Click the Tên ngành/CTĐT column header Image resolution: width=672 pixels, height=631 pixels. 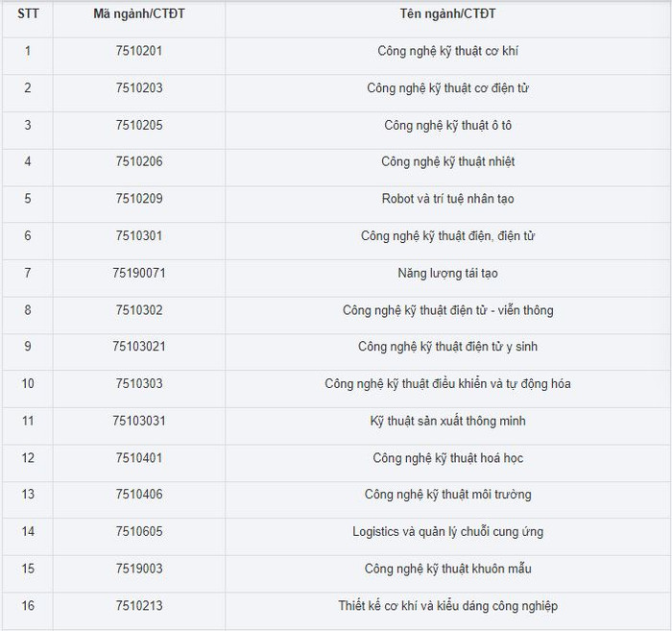point(447,14)
